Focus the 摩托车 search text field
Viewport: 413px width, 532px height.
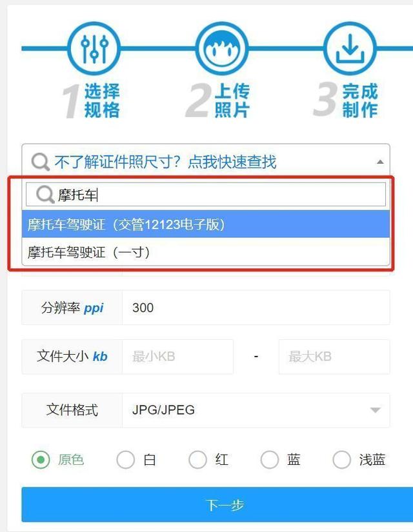click(206, 194)
